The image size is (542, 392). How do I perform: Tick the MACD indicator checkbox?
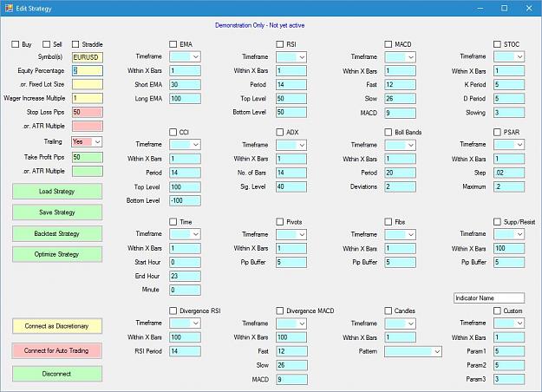[x=389, y=44]
